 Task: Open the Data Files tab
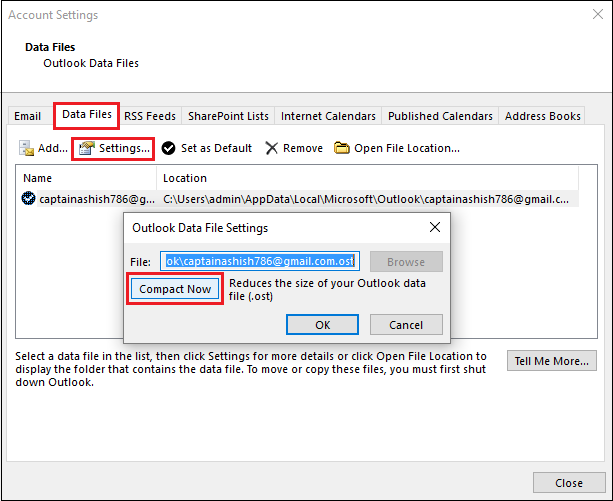[87, 115]
